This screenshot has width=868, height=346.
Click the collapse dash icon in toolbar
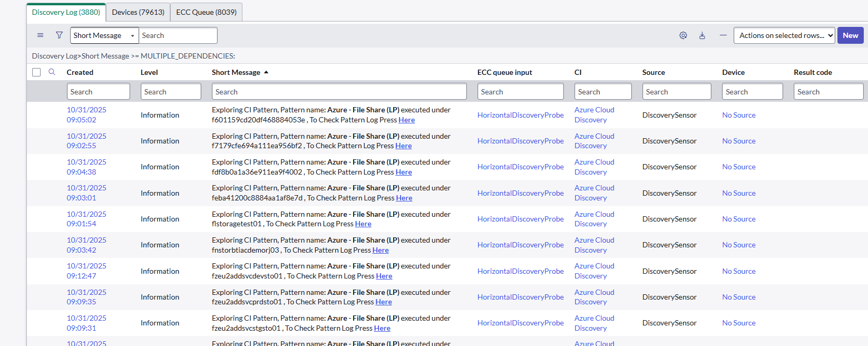[x=723, y=35]
